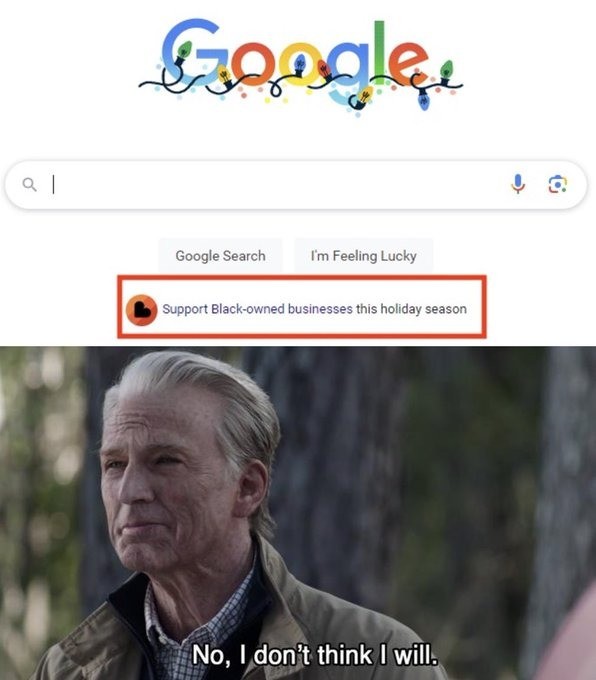The height and width of the screenshot is (680, 596).
Task: Open the Support Black-owned businesses link
Action: pos(257,309)
